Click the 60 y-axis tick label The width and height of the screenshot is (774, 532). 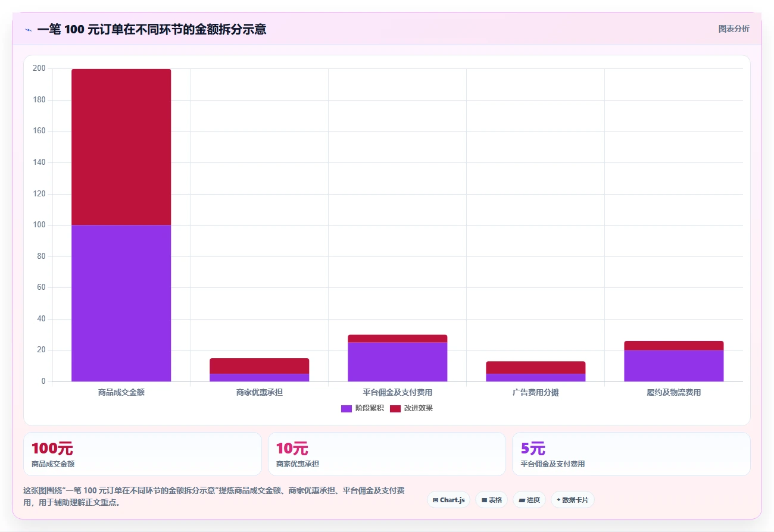pyautogui.click(x=41, y=287)
